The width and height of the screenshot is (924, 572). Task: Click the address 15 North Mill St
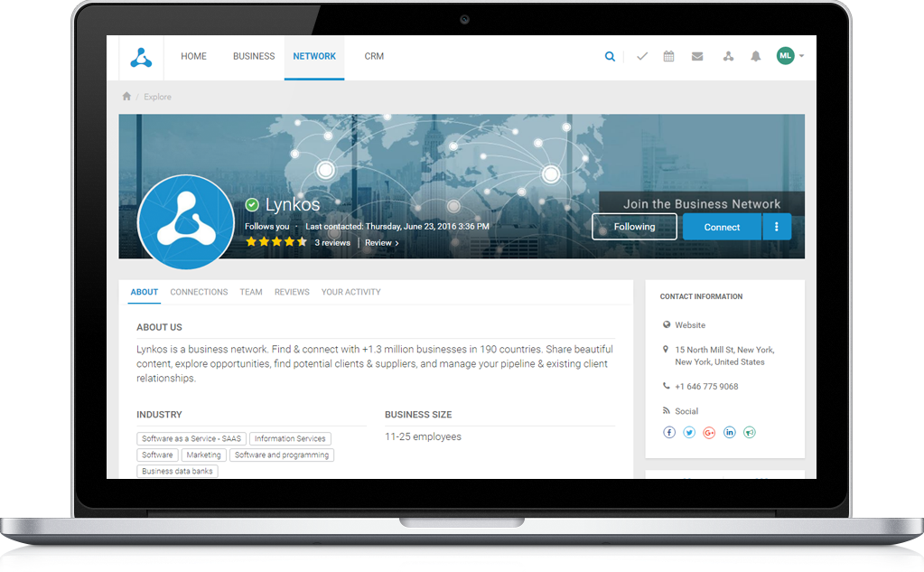(x=724, y=356)
